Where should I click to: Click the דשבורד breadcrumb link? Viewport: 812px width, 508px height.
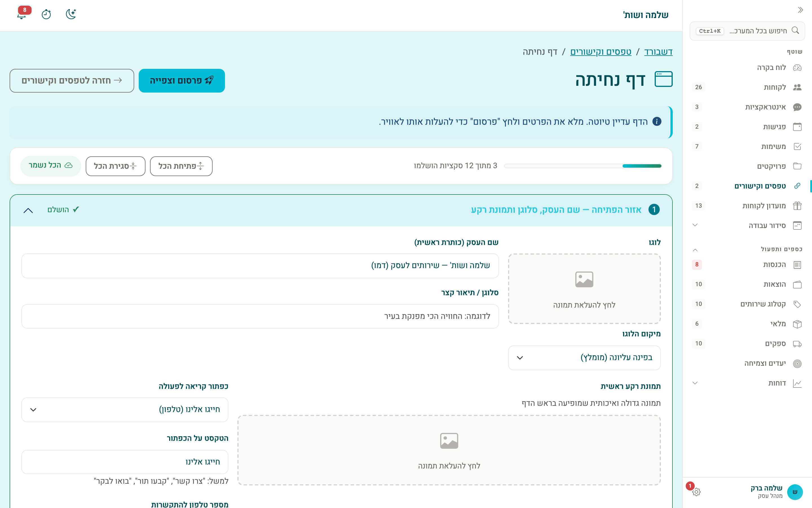[658, 52]
